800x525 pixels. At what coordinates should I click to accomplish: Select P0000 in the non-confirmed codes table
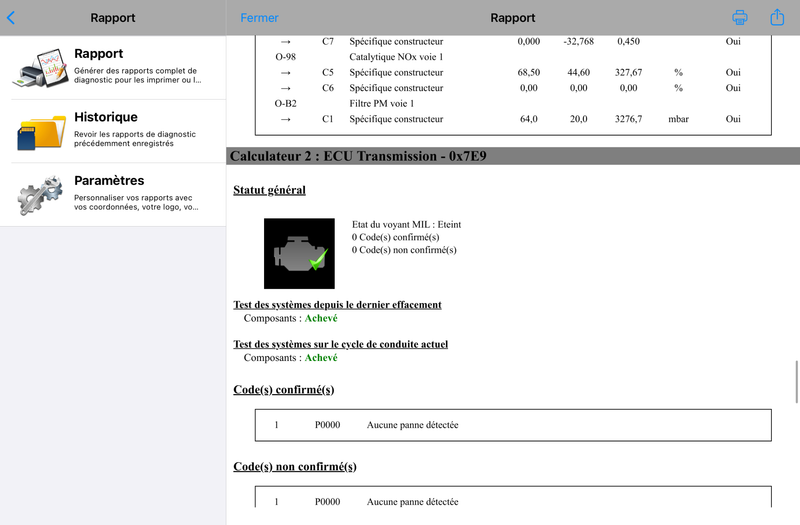327,502
